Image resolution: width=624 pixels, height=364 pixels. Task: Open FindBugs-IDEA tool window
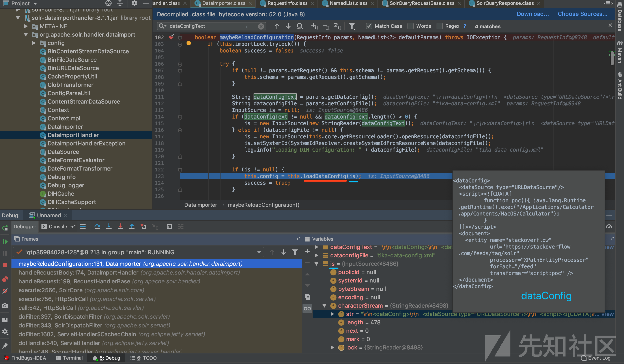point(25,358)
